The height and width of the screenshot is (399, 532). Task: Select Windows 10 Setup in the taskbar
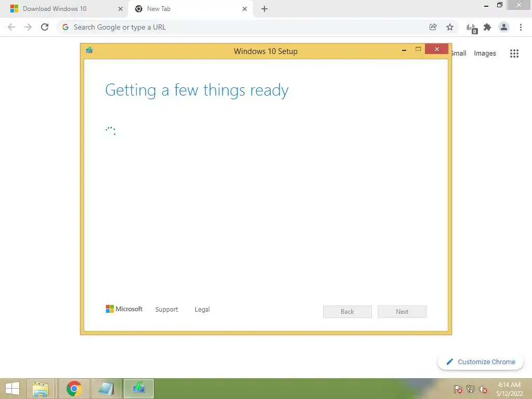(x=138, y=389)
